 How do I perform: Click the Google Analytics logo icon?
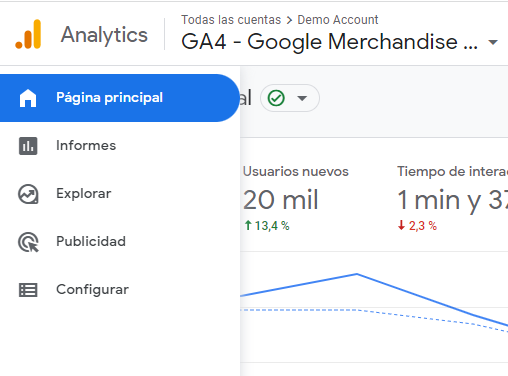28,34
